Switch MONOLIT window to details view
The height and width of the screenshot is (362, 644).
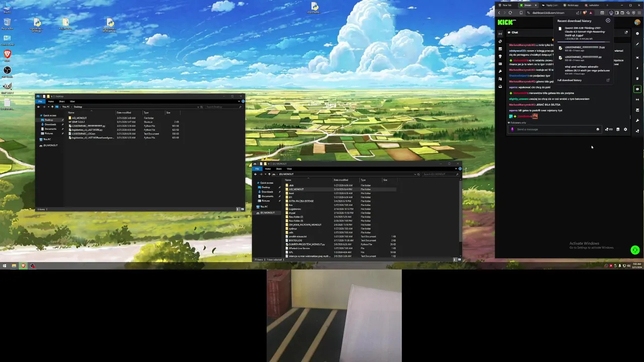tap(454, 259)
